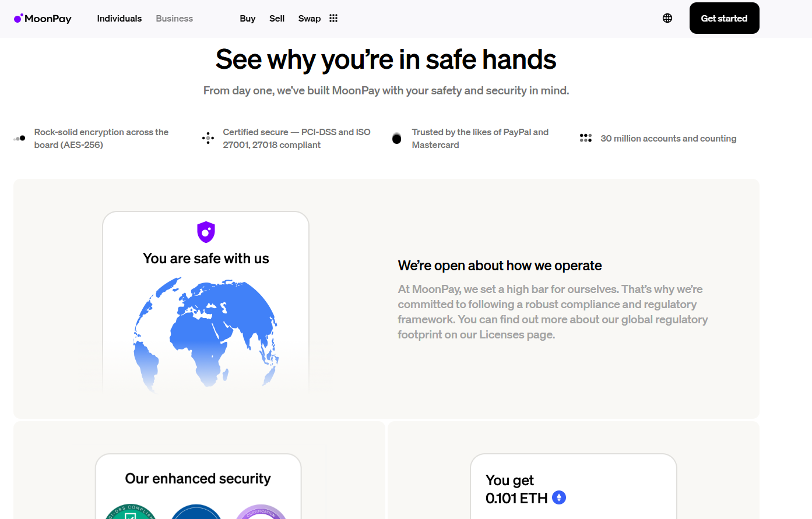Screen dimensions: 812x519
Task: Open the apps grid icon beside Swap
Action: click(333, 18)
